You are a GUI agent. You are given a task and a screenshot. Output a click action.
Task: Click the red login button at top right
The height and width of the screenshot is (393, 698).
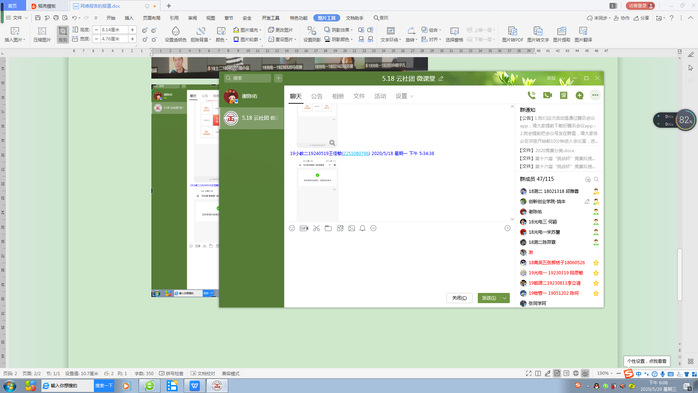point(640,6)
